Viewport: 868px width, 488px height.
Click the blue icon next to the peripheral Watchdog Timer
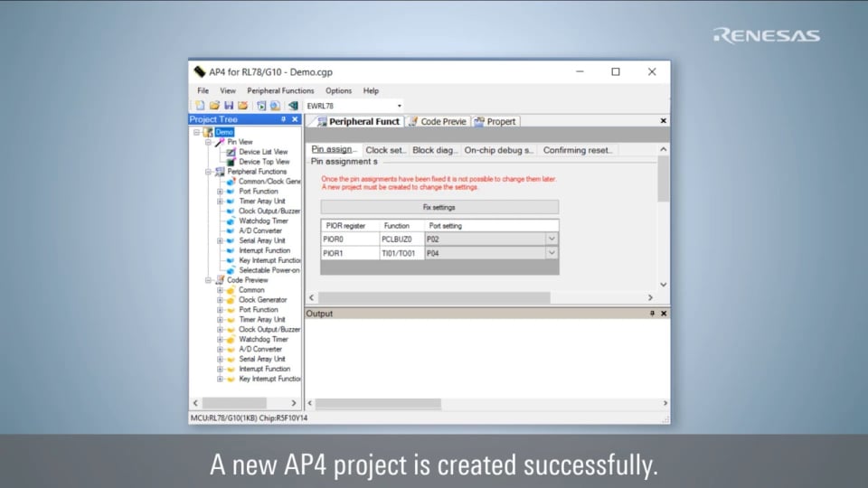(231, 221)
